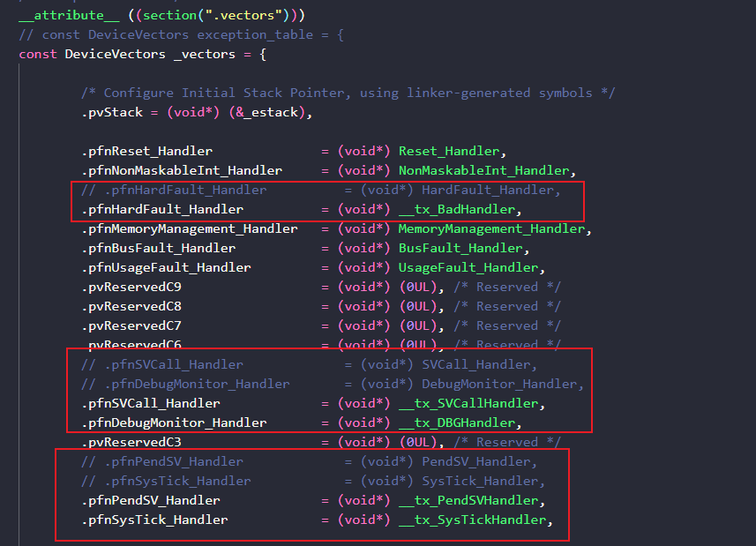756x546 pixels.
Task: Click the 0UL value on pvReservedC9 line
Action: click(x=417, y=287)
